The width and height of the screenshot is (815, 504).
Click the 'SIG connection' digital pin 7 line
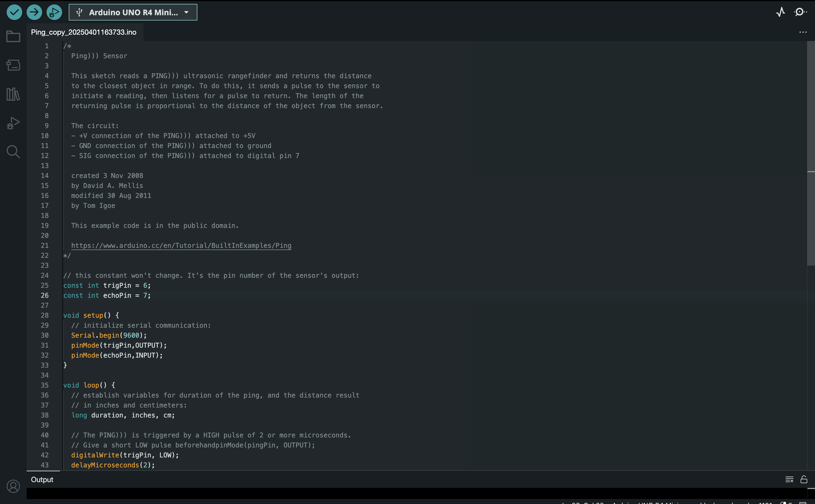185,156
